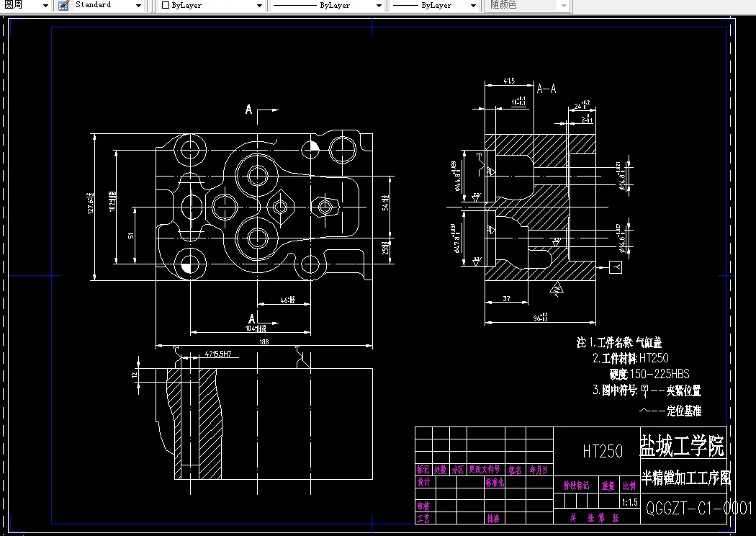Select the 批准 title block cell
Screen dimensions: 756x536
point(492,519)
